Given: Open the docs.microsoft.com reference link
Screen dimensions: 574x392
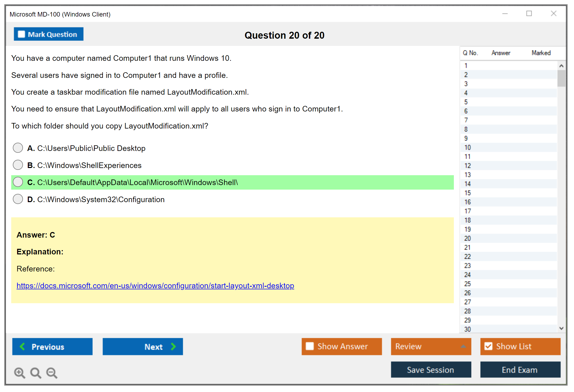Looking at the screenshot, I should tap(155, 286).
